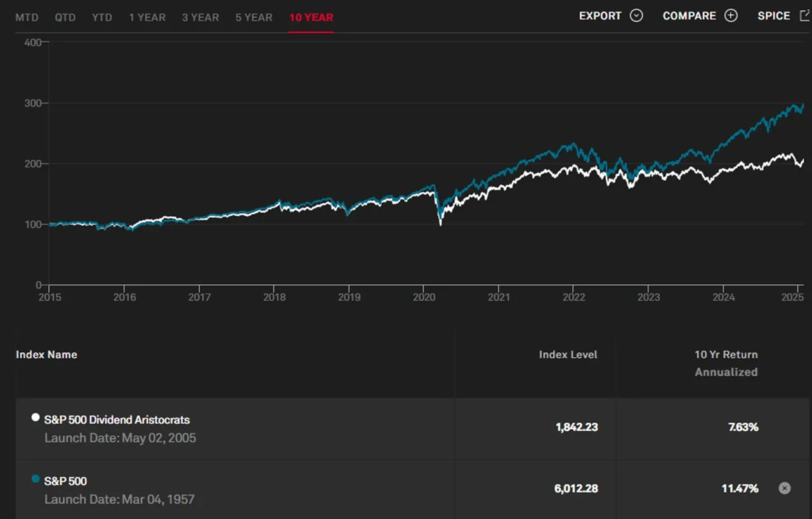Click the 2017 x-axis label

point(199,297)
